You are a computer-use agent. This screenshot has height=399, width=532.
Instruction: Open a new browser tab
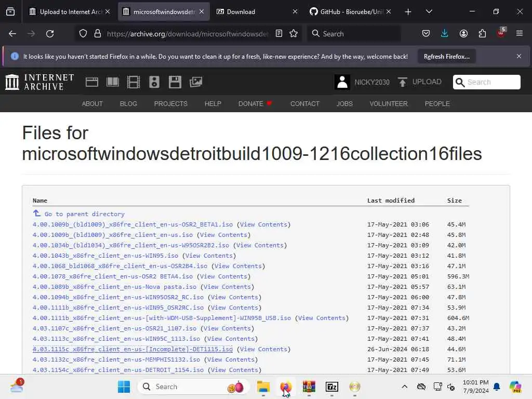(x=408, y=12)
